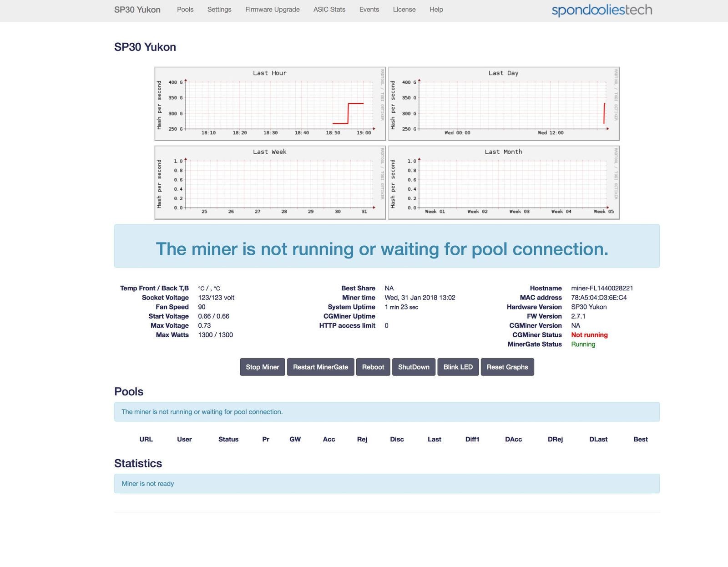
Task: Click the large miner not running banner
Action: pyautogui.click(x=387, y=246)
